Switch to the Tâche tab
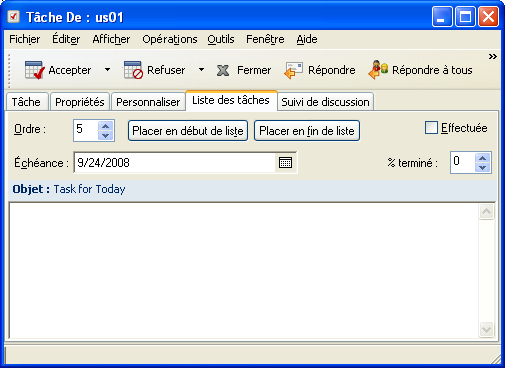 click(26, 102)
